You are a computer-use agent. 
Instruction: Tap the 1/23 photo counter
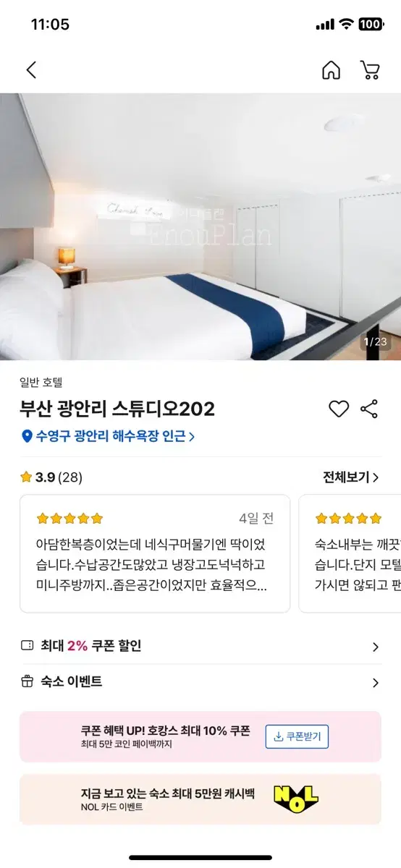[376, 341]
